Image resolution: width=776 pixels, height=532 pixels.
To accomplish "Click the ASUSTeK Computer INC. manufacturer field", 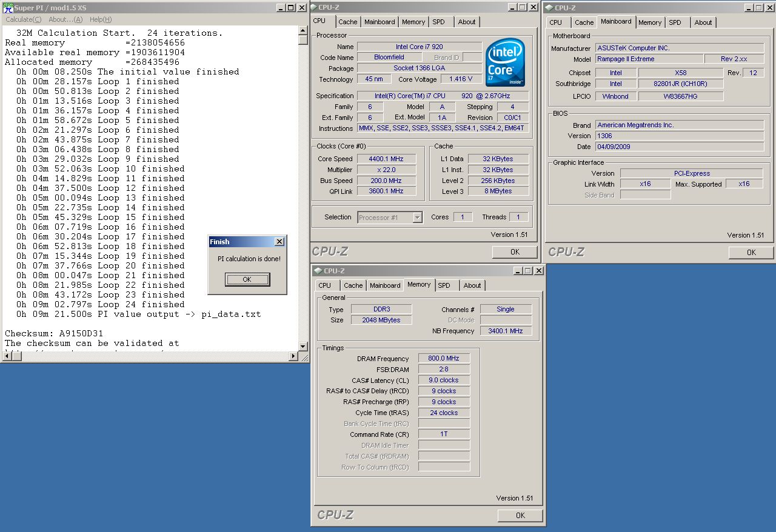I will point(680,48).
